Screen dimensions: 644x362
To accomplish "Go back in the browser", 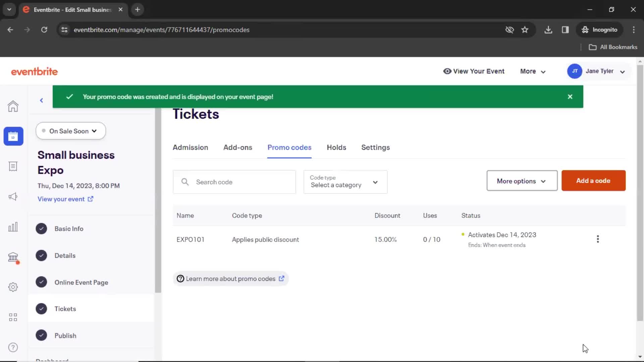I will point(10,29).
